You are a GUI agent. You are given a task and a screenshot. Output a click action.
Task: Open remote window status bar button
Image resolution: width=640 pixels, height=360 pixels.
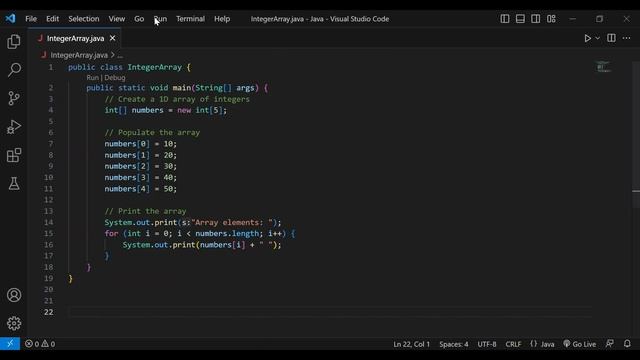click(x=10, y=344)
